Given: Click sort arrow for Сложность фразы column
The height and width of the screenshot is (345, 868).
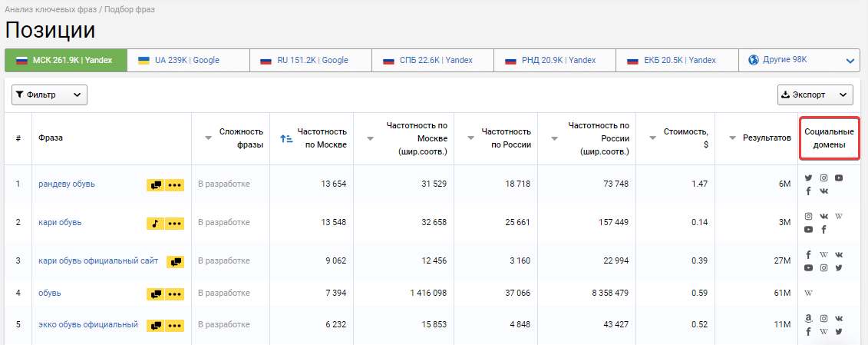Looking at the screenshot, I should coord(208,138).
